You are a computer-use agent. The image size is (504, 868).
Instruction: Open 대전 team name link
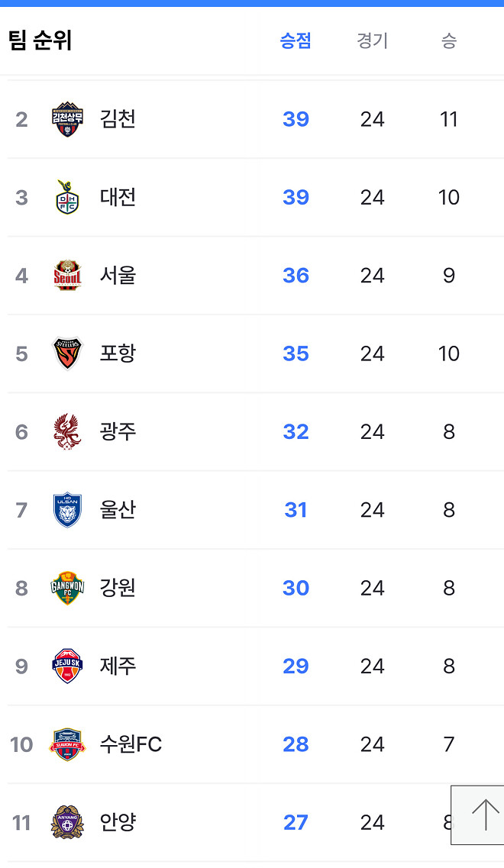[x=118, y=197]
